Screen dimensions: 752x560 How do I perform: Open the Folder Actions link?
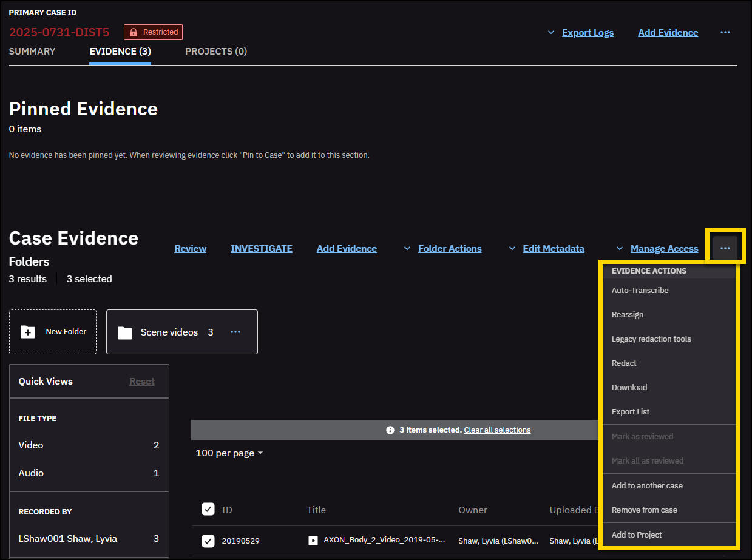point(450,249)
